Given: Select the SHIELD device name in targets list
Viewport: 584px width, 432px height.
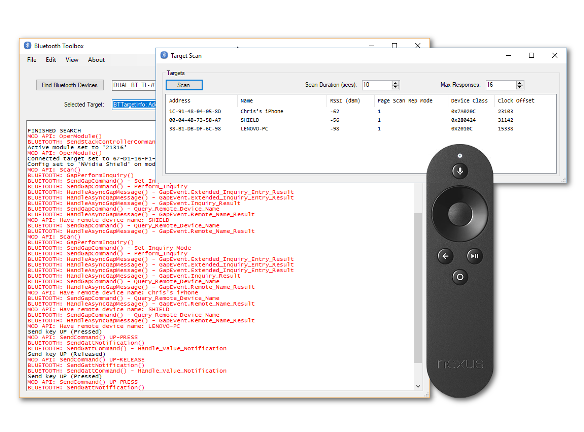Looking at the screenshot, I should tap(250, 120).
